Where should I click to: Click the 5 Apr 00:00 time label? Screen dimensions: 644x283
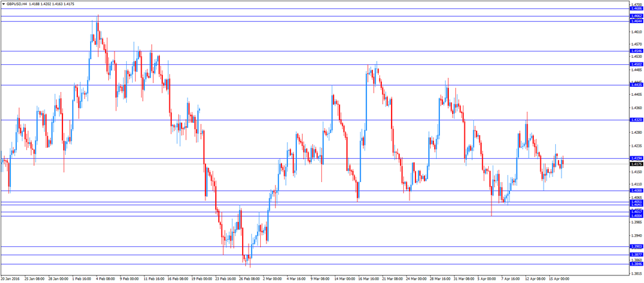point(488,278)
